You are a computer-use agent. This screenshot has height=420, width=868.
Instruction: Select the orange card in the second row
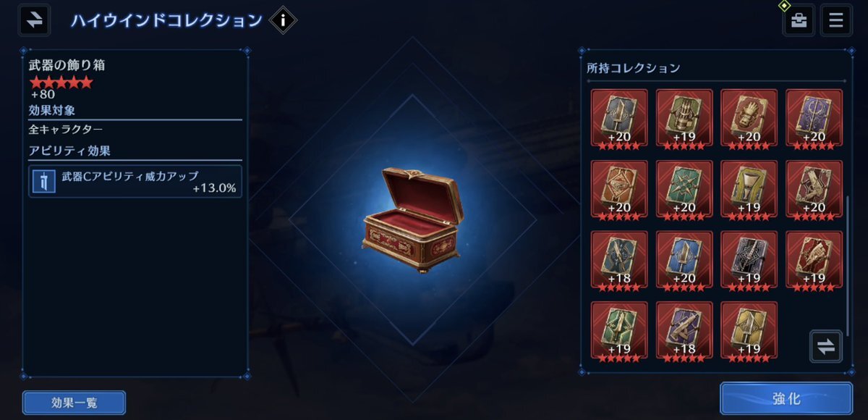coord(619,189)
